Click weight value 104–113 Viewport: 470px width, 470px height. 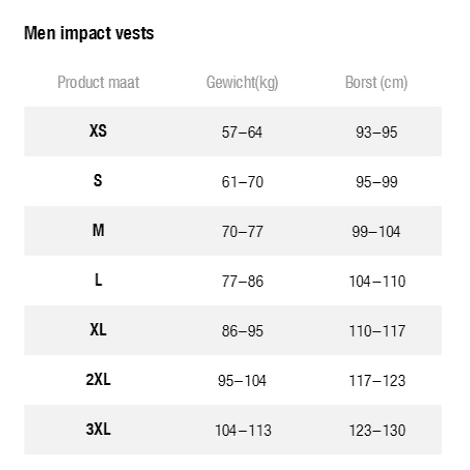point(243,430)
